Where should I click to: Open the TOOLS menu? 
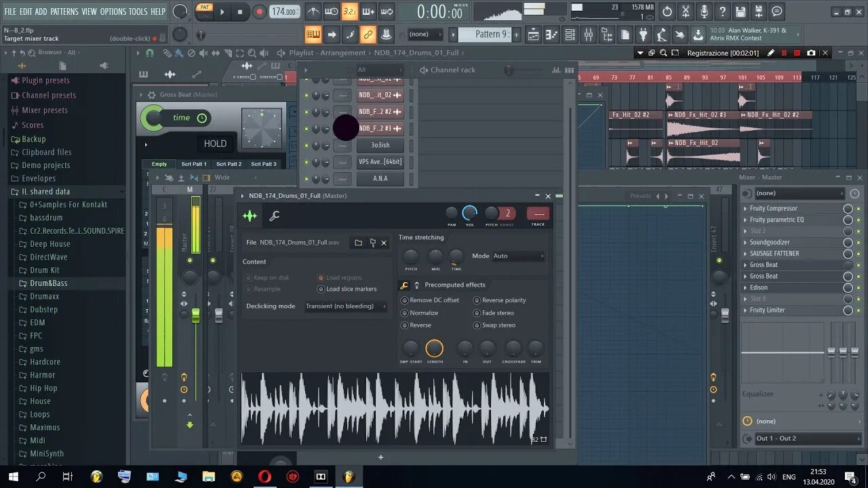(138, 12)
